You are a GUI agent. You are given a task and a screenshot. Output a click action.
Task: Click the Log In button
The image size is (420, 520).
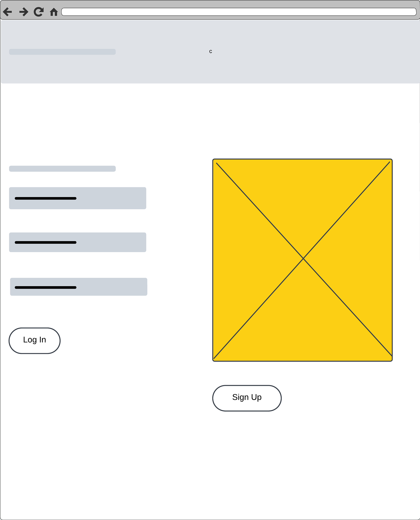point(35,341)
